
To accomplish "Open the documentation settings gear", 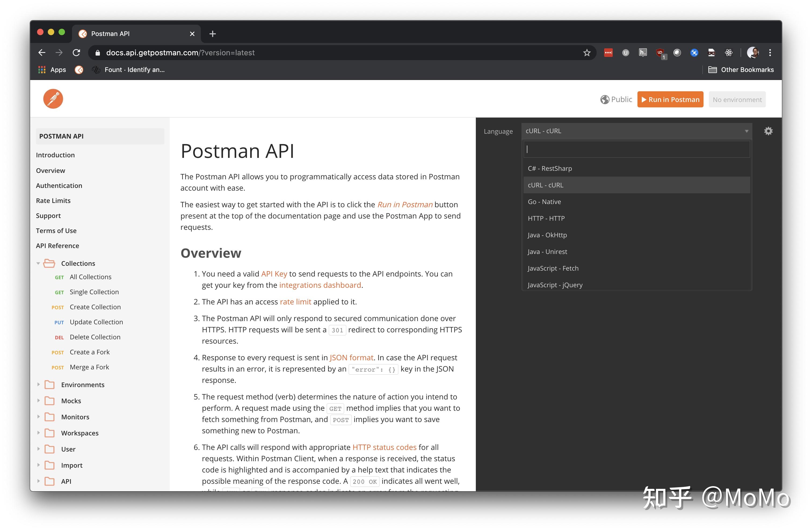I will tap(768, 131).
